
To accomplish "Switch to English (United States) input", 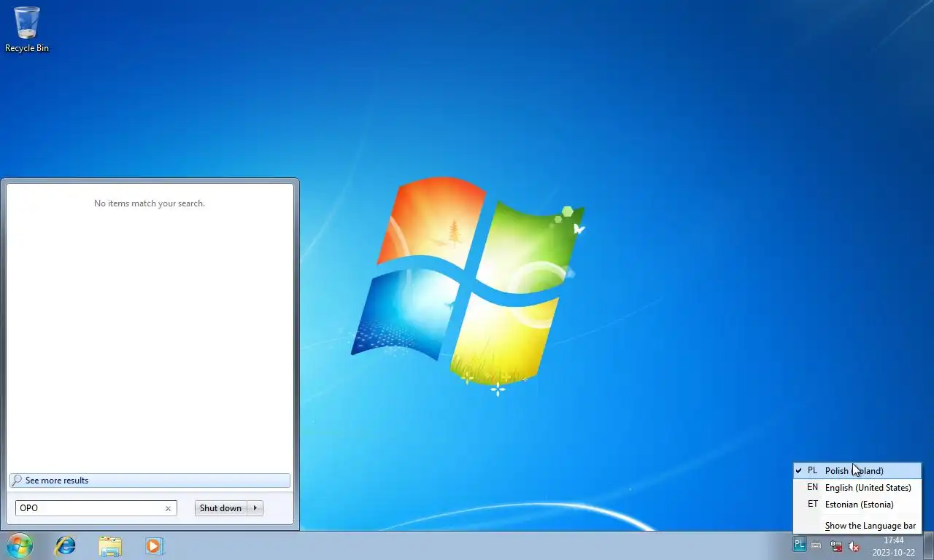I will (x=857, y=487).
